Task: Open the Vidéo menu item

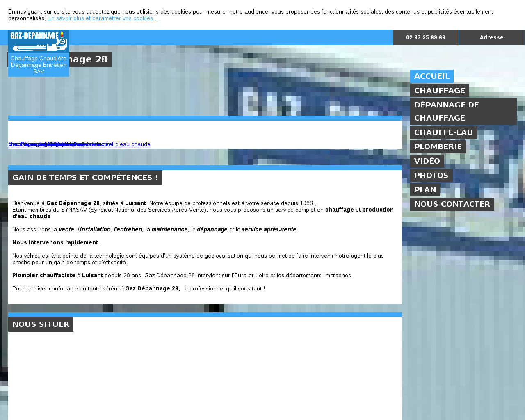Action: coord(427,161)
